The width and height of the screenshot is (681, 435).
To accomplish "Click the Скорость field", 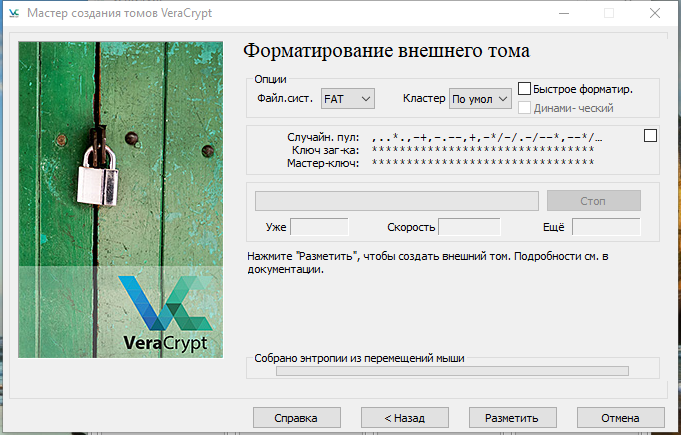I will pos(469,227).
